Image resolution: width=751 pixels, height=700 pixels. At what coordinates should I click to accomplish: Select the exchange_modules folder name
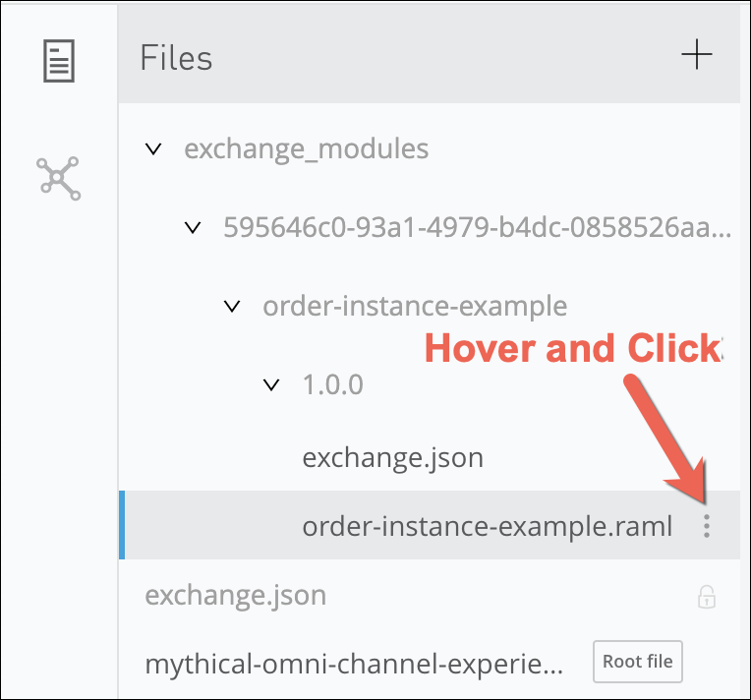(306, 149)
